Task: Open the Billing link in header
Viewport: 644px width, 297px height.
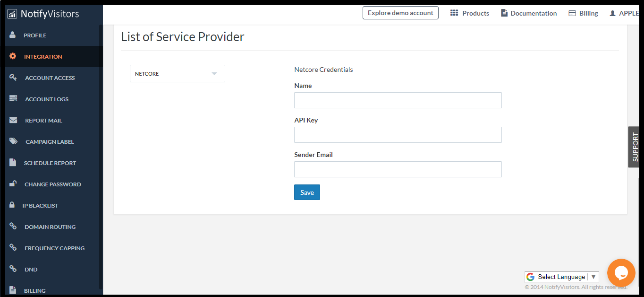Action: (x=583, y=13)
